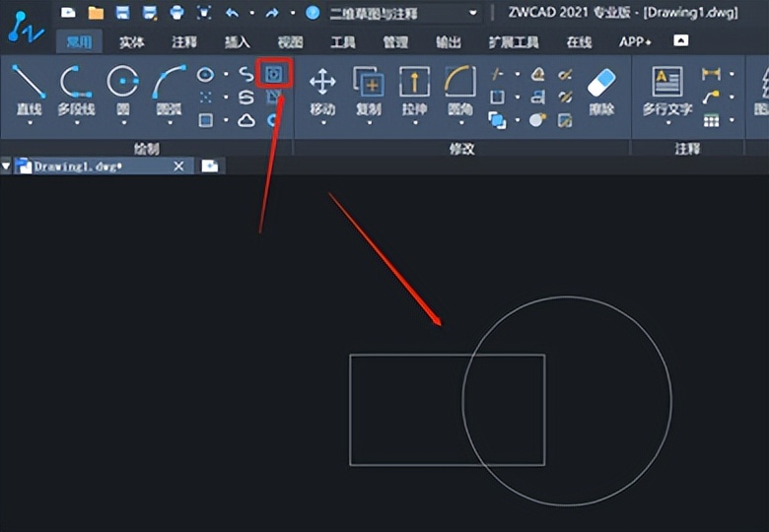Open the document tab list triangle
769x532 pixels.
click(5, 166)
